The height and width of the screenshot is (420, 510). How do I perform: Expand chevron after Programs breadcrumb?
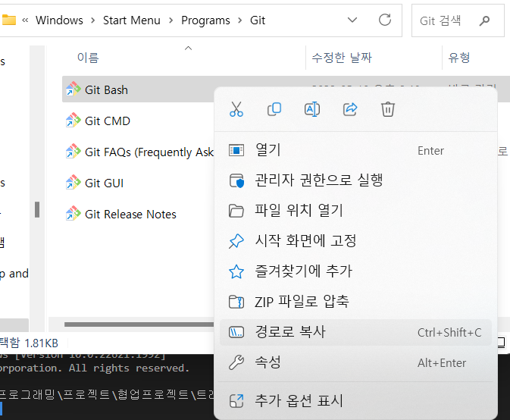click(240, 20)
